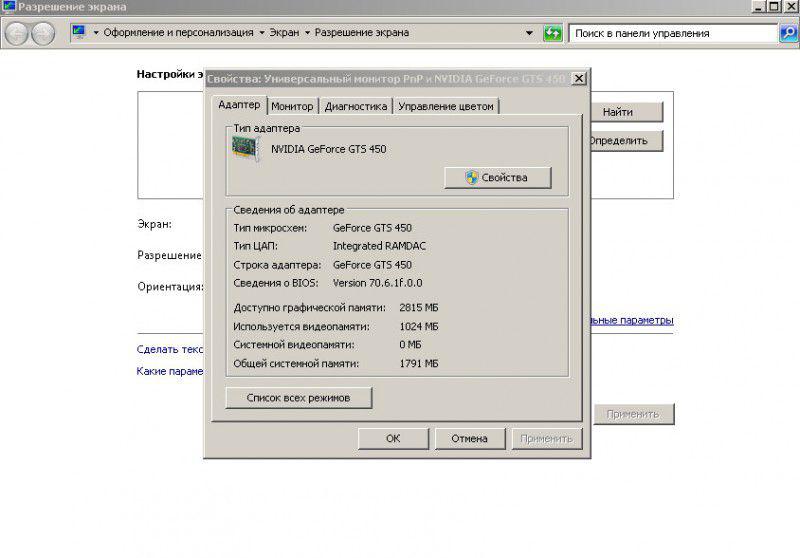Click Отмена in the properties dialog
Viewport: 800px width, 558px height.
(469, 439)
